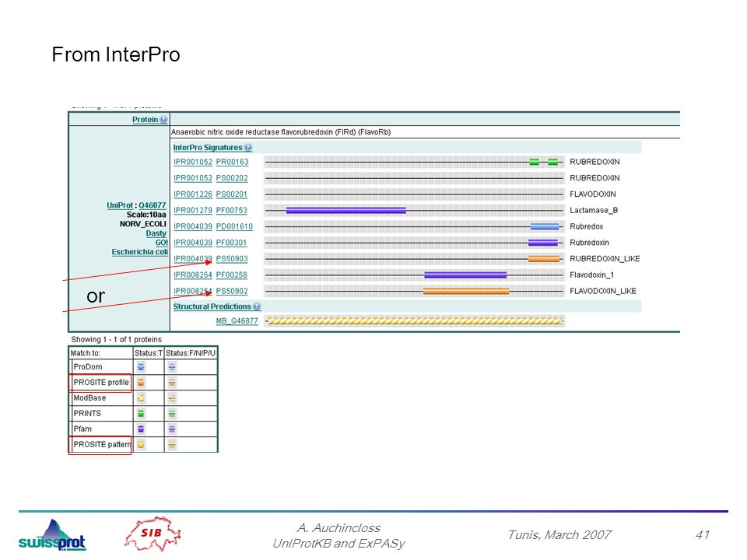Open the Protein header link

click(x=145, y=120)
